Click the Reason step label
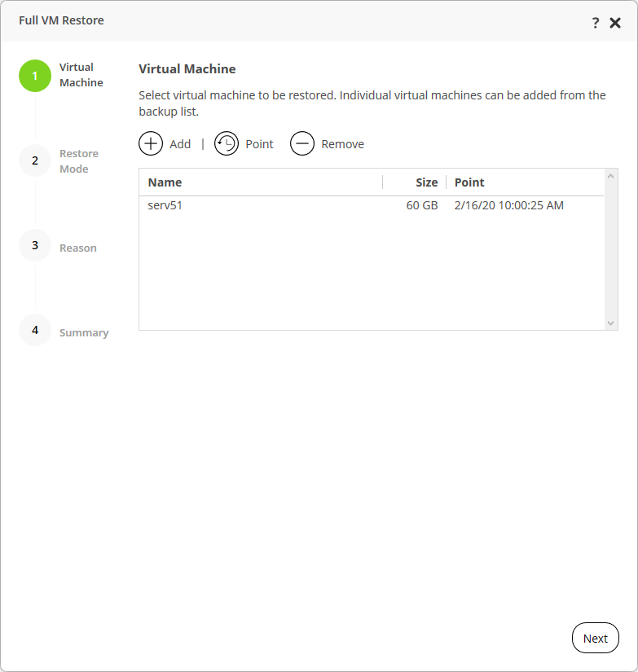The image size is (638, 672). pyautogui.click(x=78, y=248)
